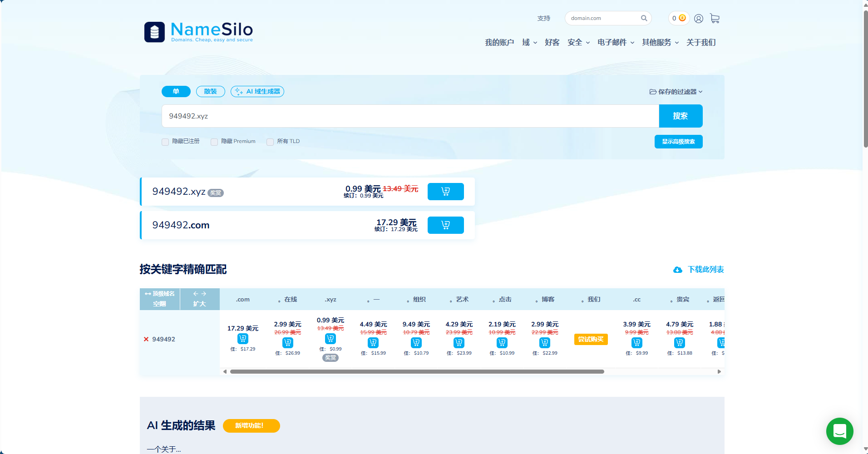Click the AI sparkle icon in generator tab
Image resolution: width=868 pixels, height=454 pixels.
click(x=239, y=91)
